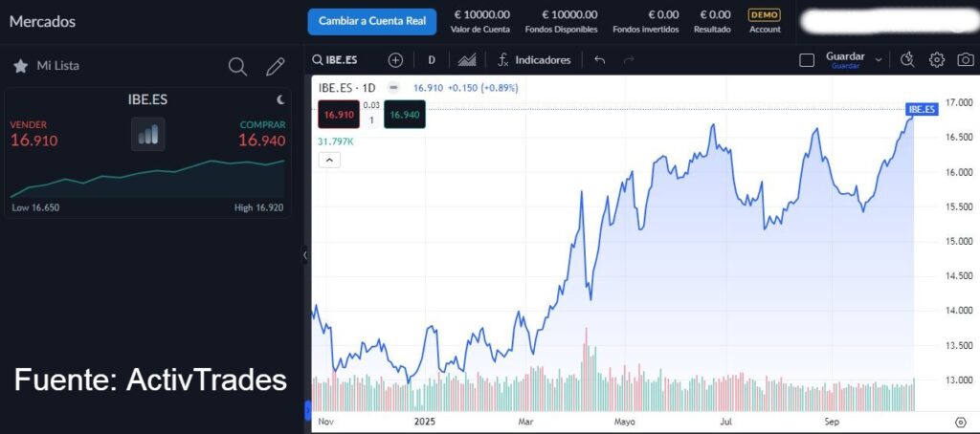
Task: Click the Mi Lista star icon
Action: 20,66
